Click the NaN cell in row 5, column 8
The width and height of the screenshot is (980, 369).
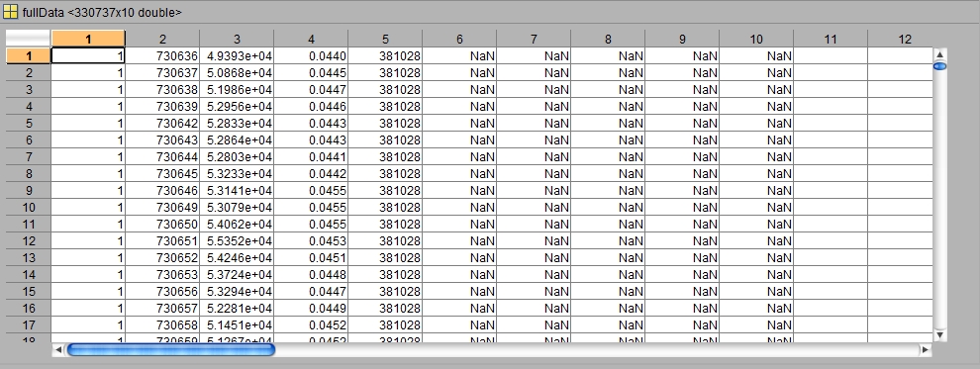(608, 124)
